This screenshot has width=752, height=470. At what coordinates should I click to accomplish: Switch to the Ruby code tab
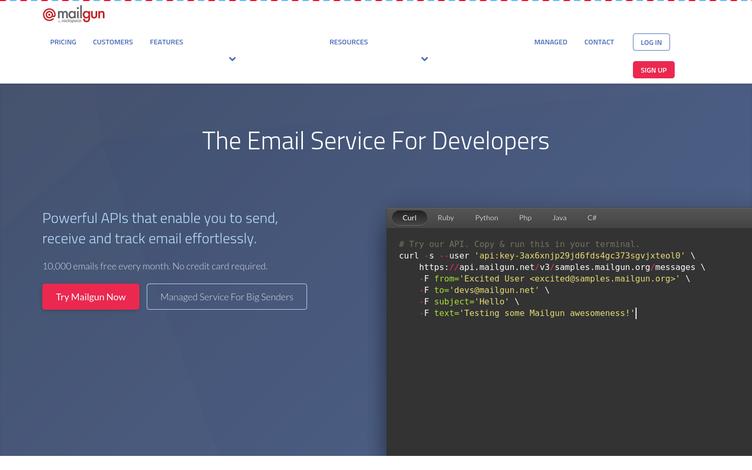pyautogui.click(x=446, y=218)
